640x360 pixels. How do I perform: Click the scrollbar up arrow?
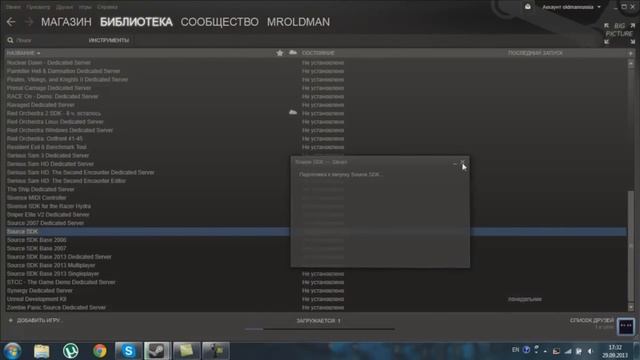coord(631,63)
